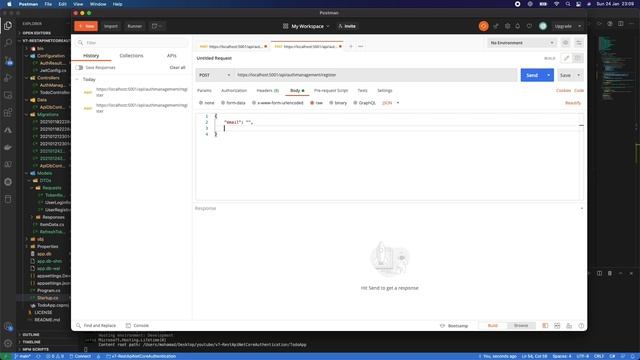Click Postman sync status orange icon
The image size is (640, 360).
point(483,26)
